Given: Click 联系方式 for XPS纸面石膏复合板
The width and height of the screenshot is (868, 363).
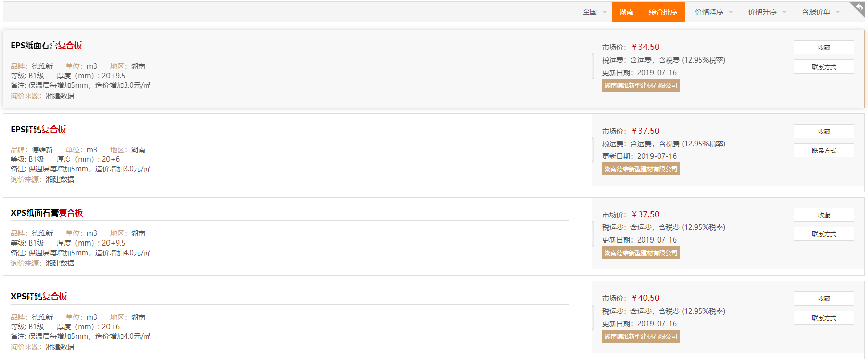Looking at the screenshot, I should (x=824, y=234).
